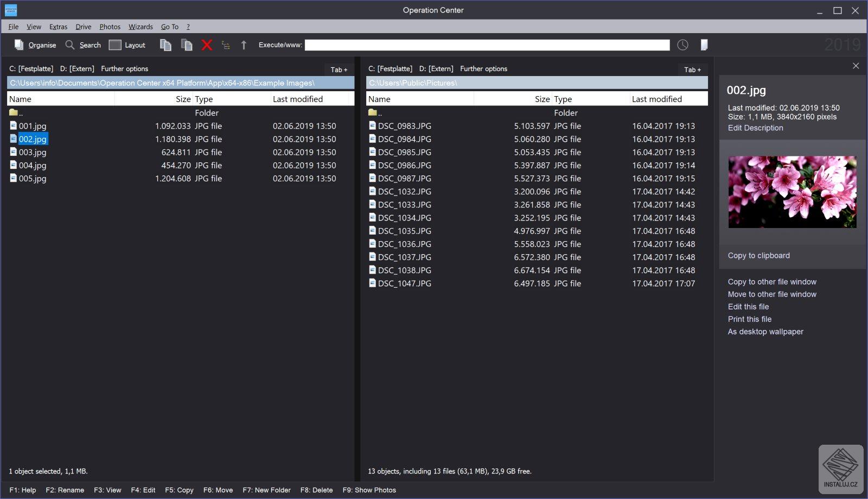Image resolution: width=868 pixels, height=499 pixels.
Task: Open the Photos menu
Action: pos(110,27)
